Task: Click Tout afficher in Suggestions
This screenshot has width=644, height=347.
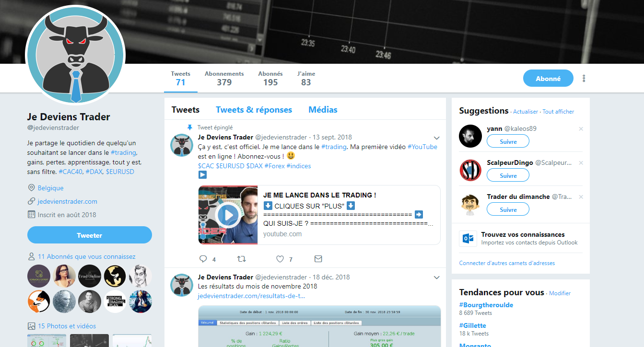Action: point(558,112)
